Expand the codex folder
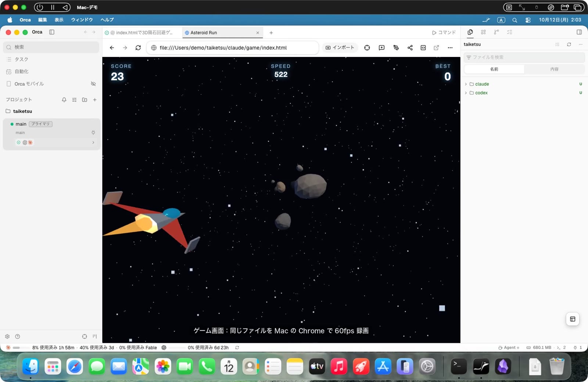The height and width of the screenshot is (382, 588). coord(481,93)
